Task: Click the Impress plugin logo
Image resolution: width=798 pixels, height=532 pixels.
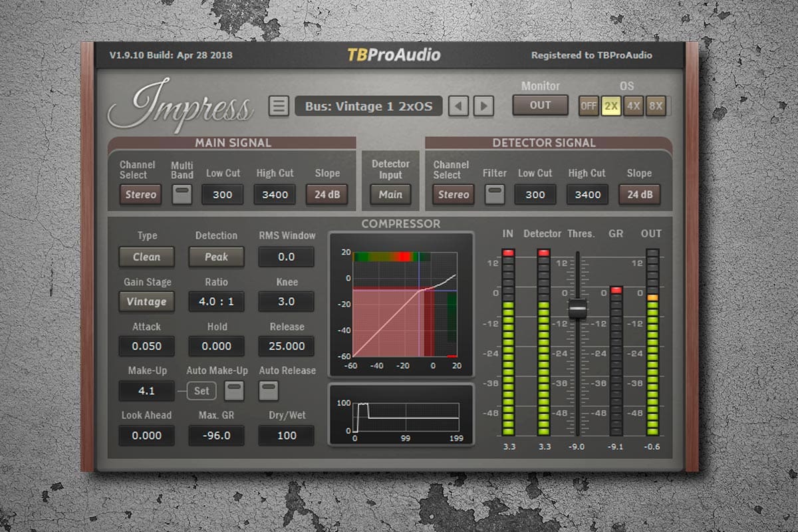Action: [x=181, y=106]
